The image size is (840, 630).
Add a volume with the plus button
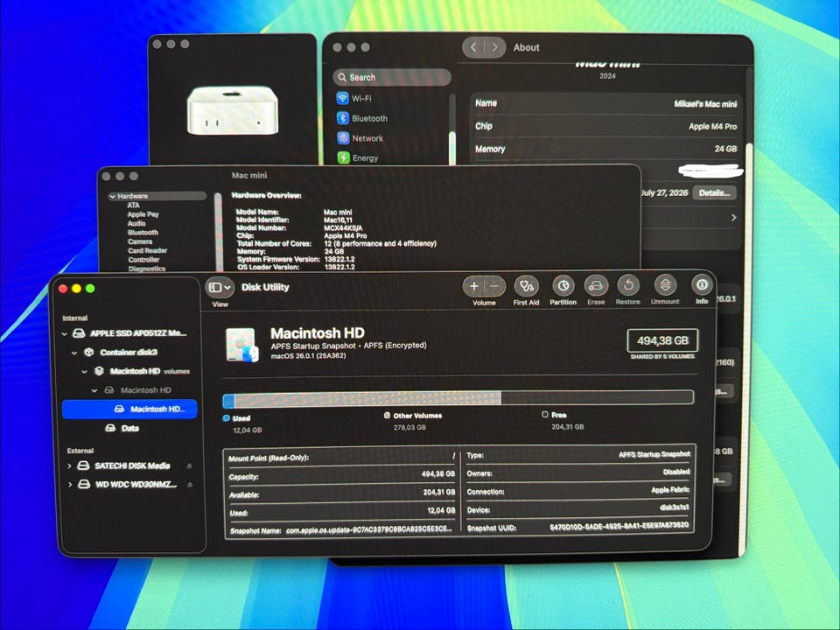pyautogui.click(x=473, y=286)
